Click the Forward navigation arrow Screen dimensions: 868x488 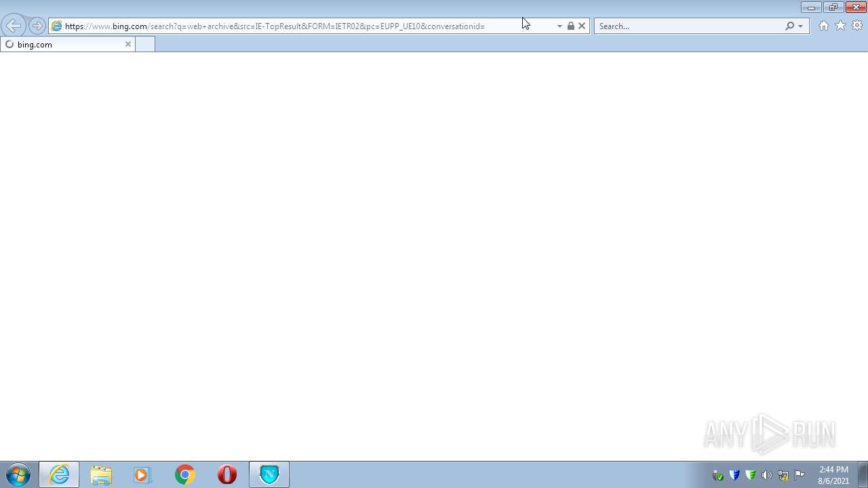(37, 26)
